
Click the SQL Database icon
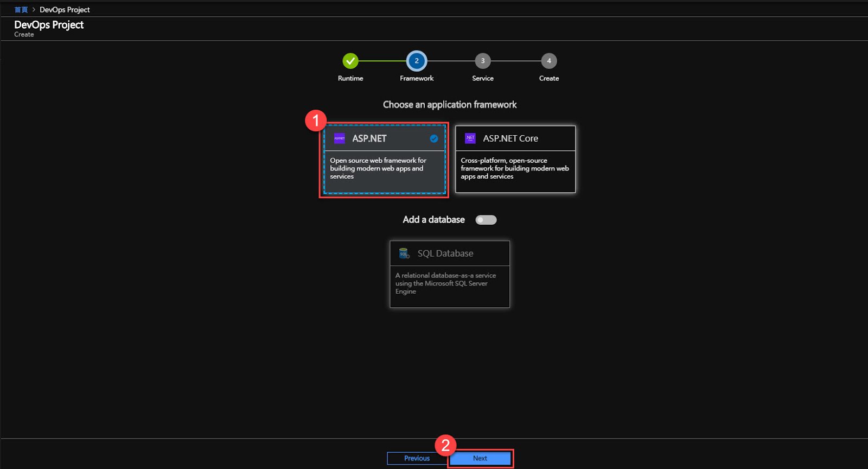(404, 253)
